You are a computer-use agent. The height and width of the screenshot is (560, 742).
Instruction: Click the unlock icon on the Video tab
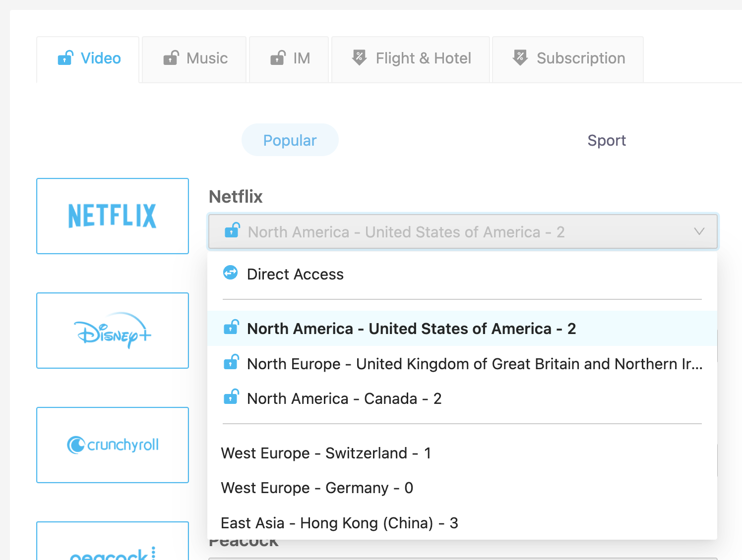tap(65, 57)
